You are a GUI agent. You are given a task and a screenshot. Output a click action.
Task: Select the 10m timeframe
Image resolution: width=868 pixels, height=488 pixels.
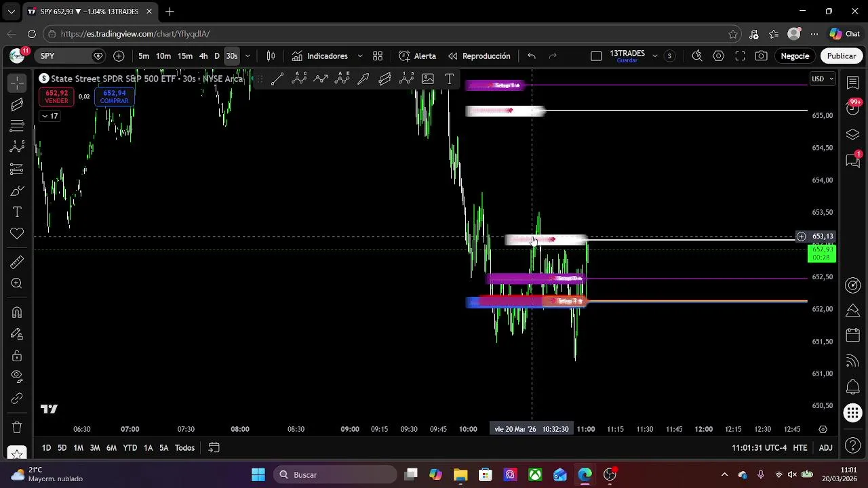tap(163, 56)
